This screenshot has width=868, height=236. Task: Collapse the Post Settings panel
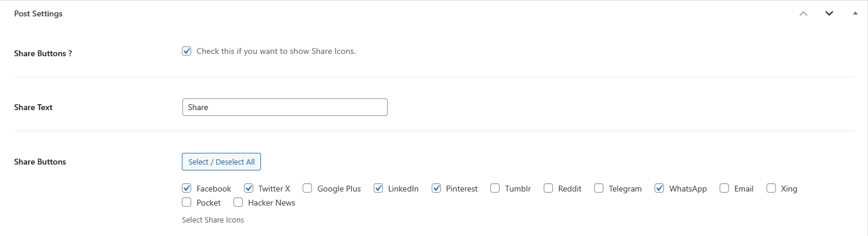pyautogui.click(x=855, y=13)
